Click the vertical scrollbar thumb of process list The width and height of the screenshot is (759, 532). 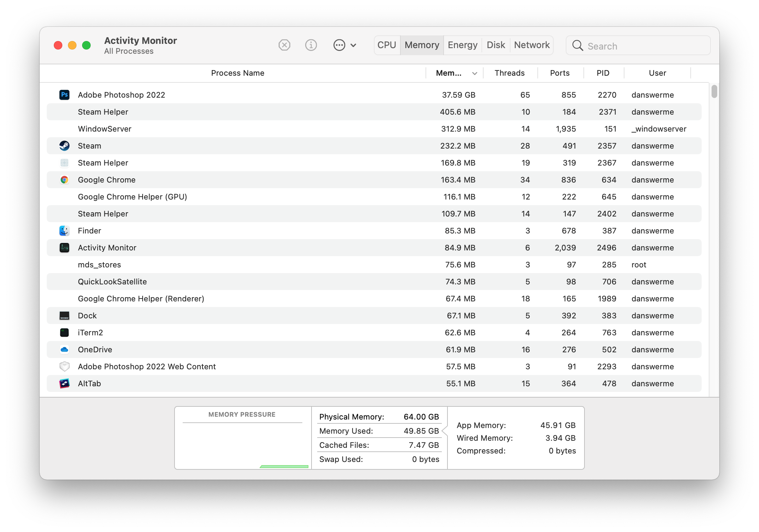714,92
